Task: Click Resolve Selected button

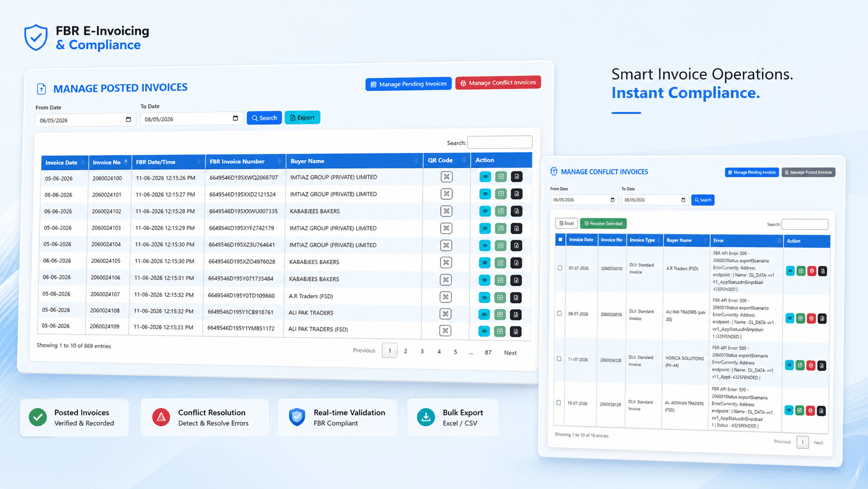Action: tap(603, 223)
